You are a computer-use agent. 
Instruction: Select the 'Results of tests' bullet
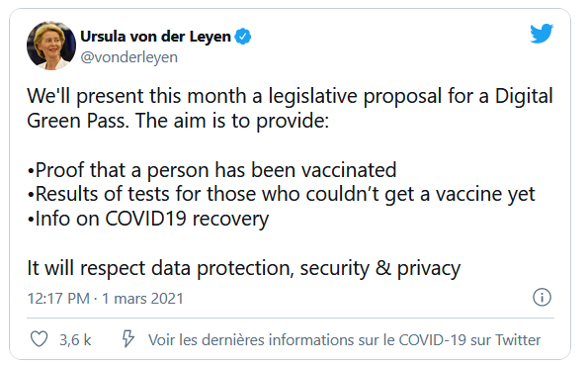click(x=282, y=195)
